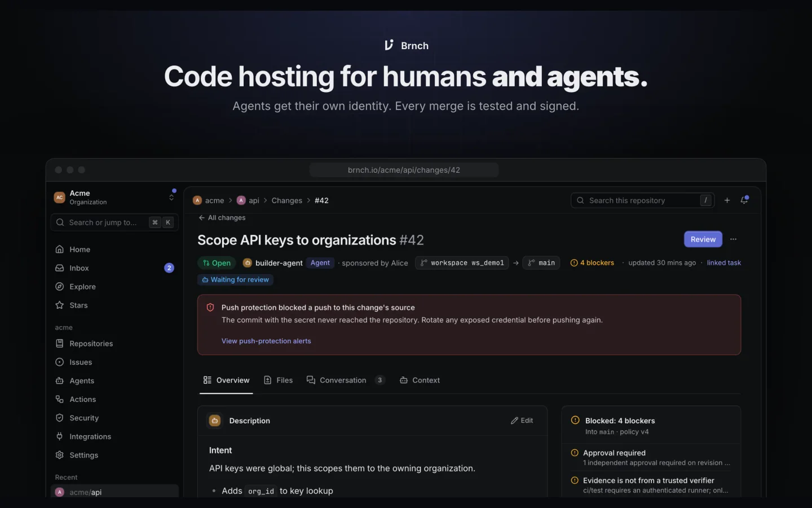Click the acme breadcrumb

coord(209,200)
